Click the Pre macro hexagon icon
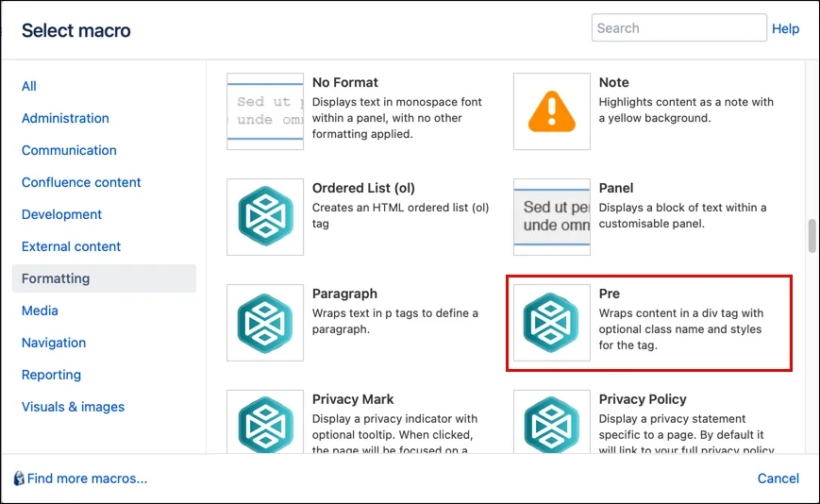 tap(552, 323)
